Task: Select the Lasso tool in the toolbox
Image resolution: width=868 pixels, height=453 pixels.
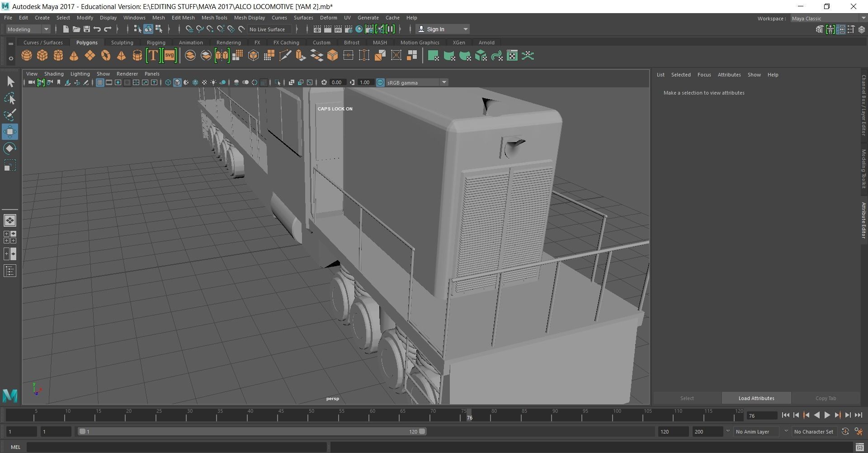Action: [x=10, y=99]
